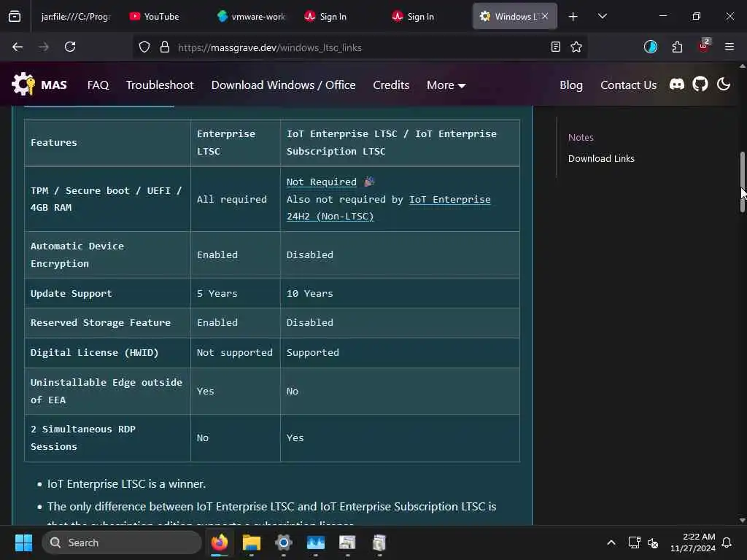This screenshot has height=560, width=747.
Task: Close the Windows LTSC tab
Action: coord(545,16)
